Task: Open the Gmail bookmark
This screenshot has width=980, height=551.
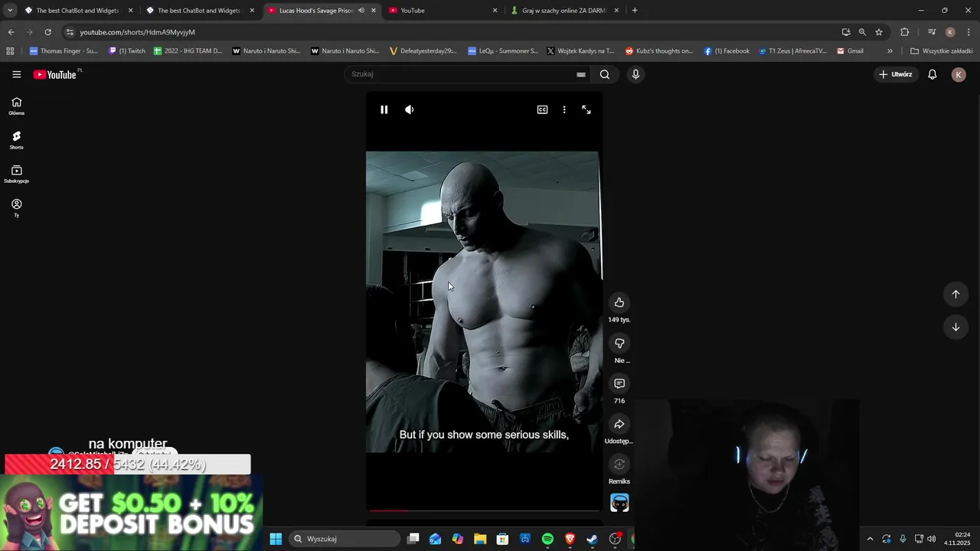Action: click(851, 51)
